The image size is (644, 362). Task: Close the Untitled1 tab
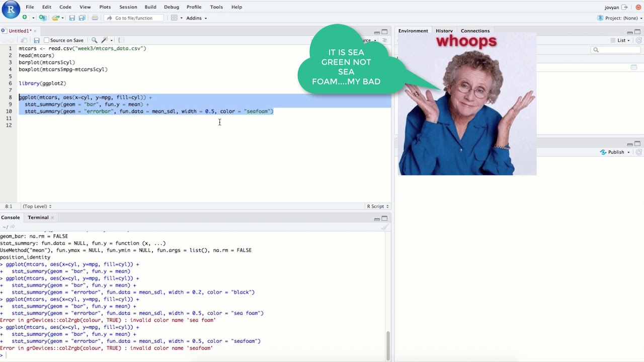[35, 31]
